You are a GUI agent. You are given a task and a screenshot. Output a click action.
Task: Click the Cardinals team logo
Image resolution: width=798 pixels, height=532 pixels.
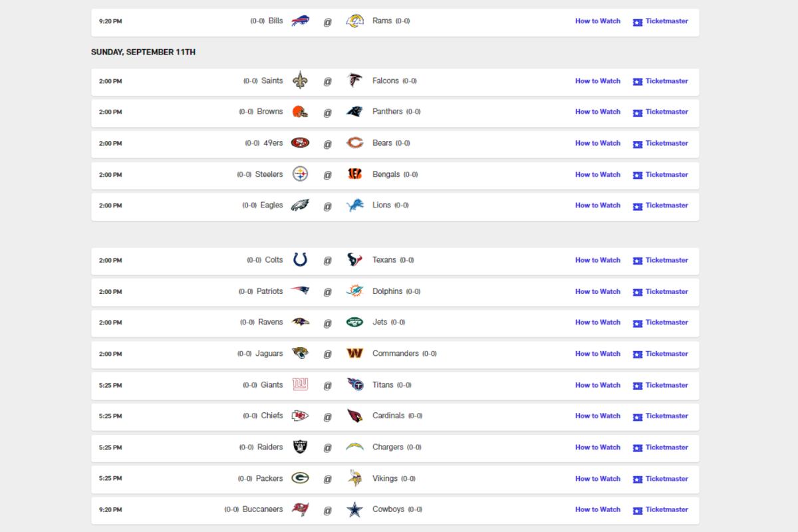click(x=355, y=416)
